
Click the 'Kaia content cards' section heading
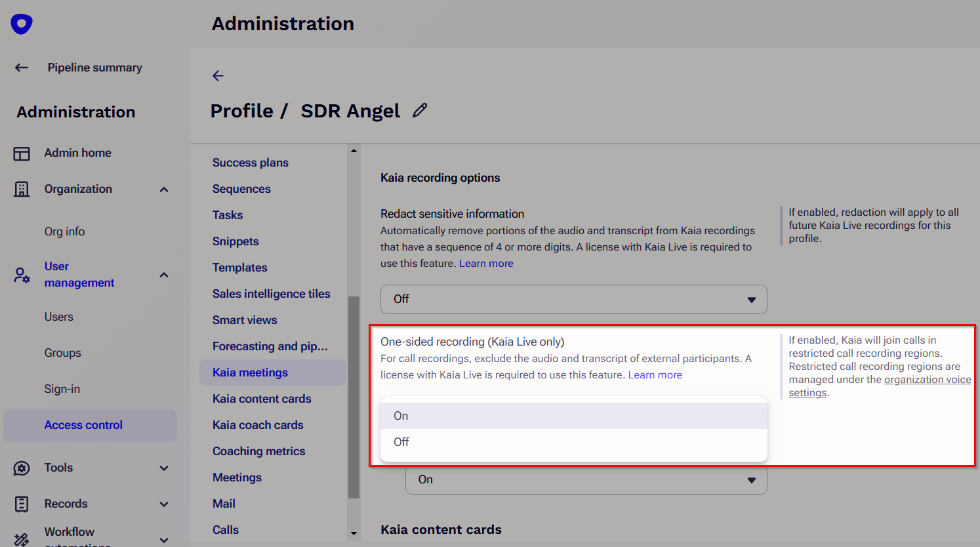tap(441, 530)
